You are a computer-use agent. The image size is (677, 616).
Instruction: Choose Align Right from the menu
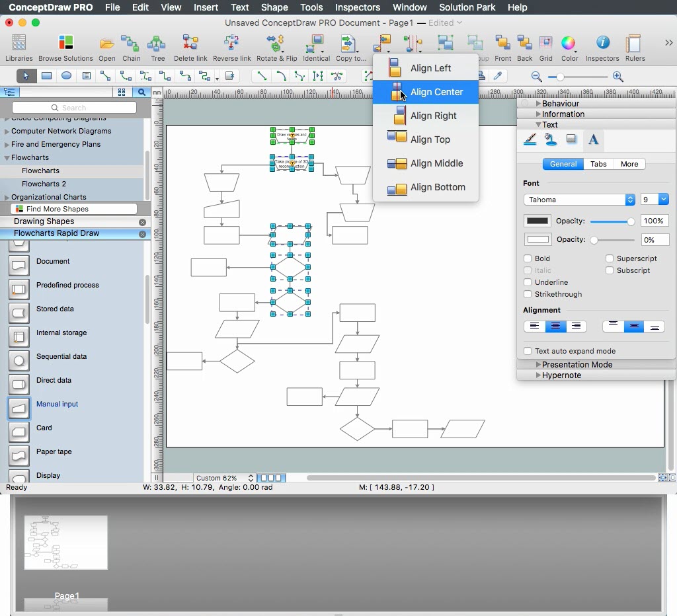point(433,116)
